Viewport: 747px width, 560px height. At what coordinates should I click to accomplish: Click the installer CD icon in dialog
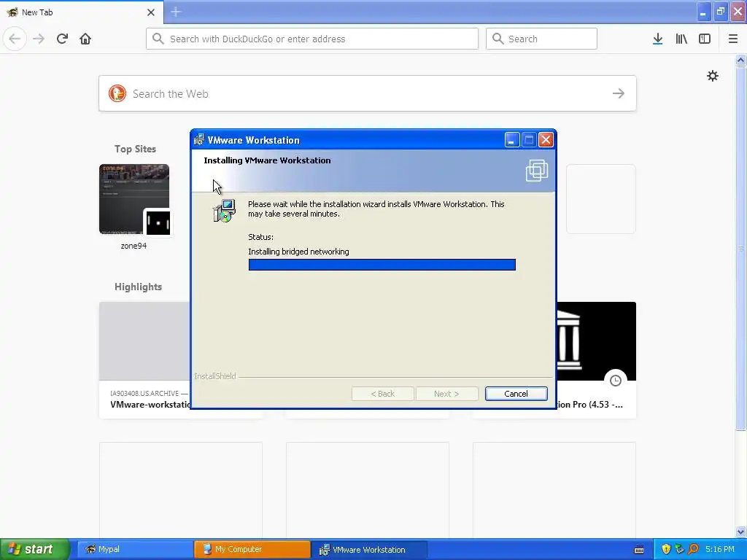tap(224, 211)
